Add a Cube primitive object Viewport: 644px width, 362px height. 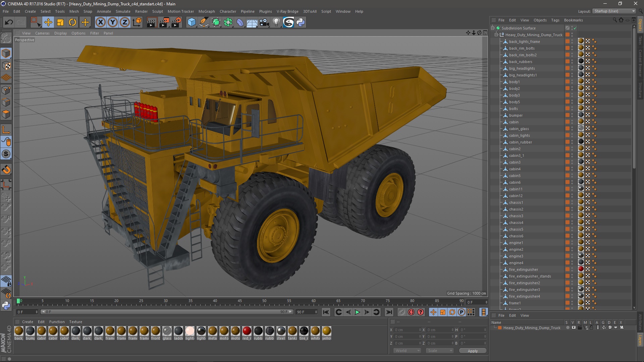[x=192, y=22]
